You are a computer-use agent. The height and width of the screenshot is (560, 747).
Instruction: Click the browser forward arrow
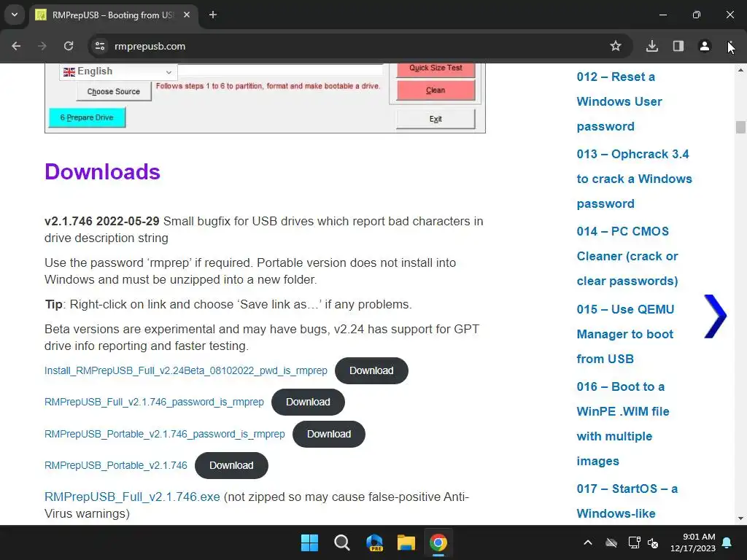[42, 46]
